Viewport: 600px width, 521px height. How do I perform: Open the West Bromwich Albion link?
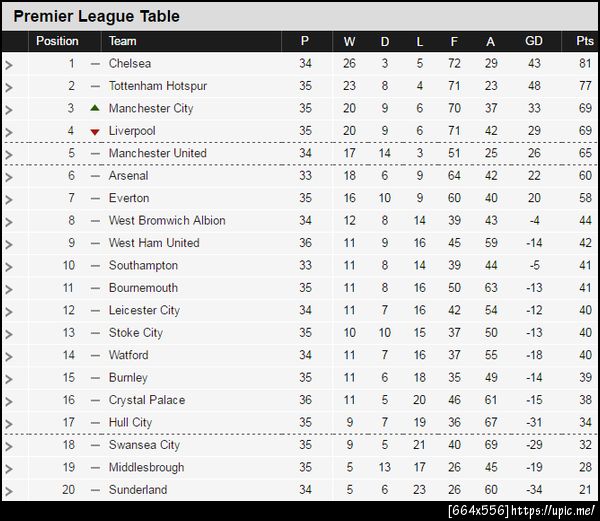[167, 220]
